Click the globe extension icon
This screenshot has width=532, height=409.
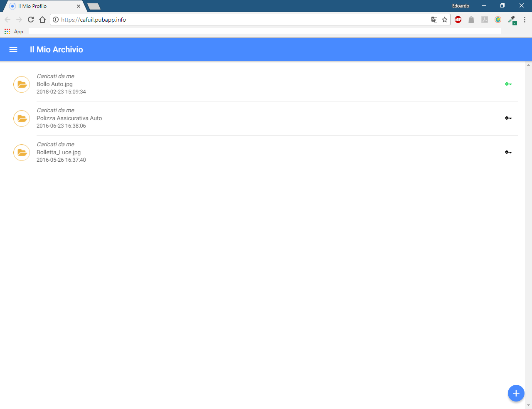click(x=498, y=20)
